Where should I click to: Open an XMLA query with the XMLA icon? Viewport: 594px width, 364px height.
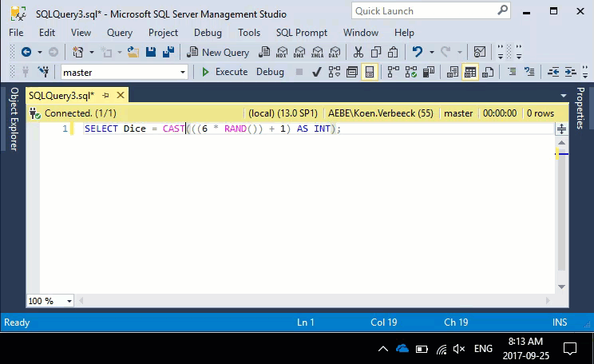coord(317,52)
